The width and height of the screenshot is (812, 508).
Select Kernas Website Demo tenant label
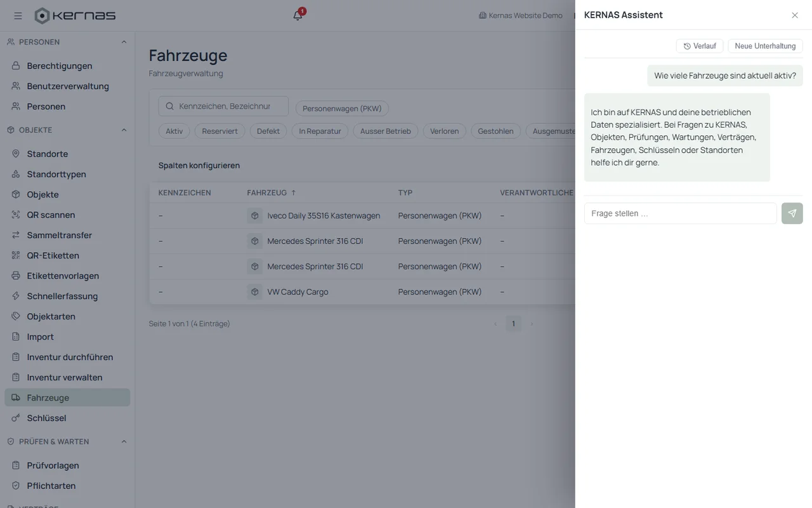click(525, 15)
